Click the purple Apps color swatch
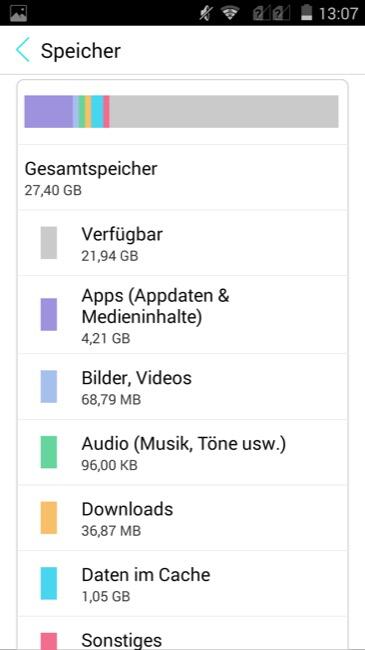The width and height of the screenshot is (365, 650). tap(49, 315)
